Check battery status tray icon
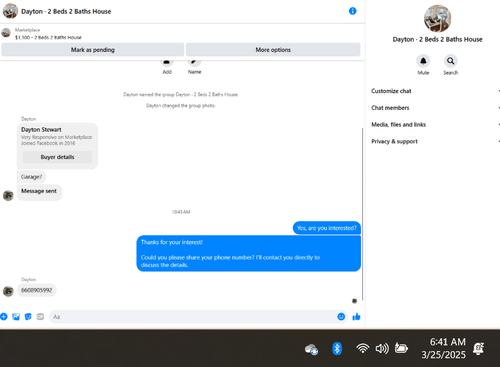This screenshot has width=500, height=367. (401, 348)
